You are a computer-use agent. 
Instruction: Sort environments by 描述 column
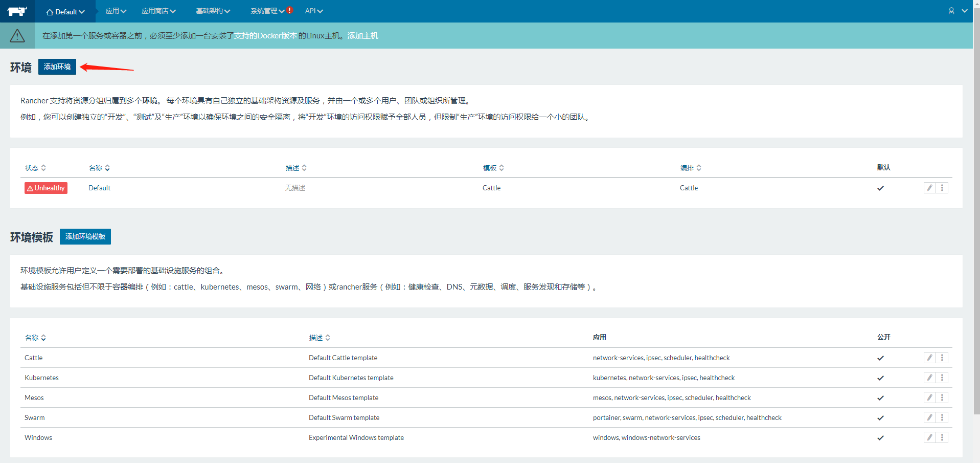coord(296,168)
